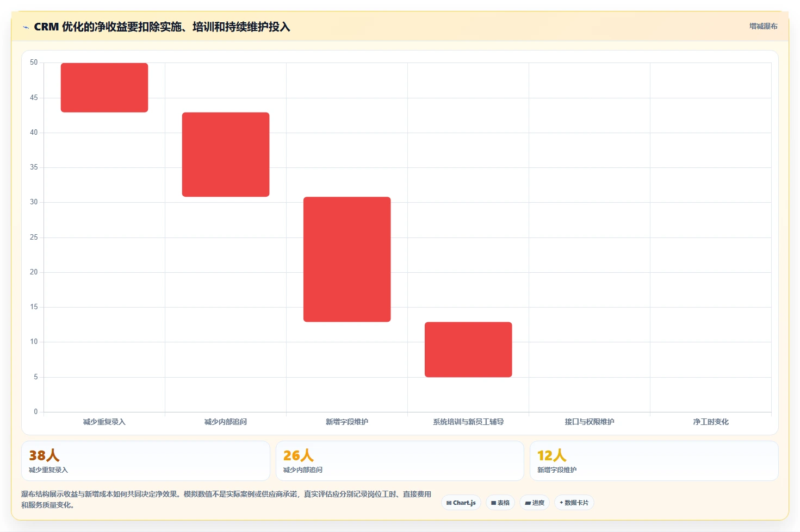
Task: Click the 减少内部追问 waterfall bar
Action: point(226,154)
